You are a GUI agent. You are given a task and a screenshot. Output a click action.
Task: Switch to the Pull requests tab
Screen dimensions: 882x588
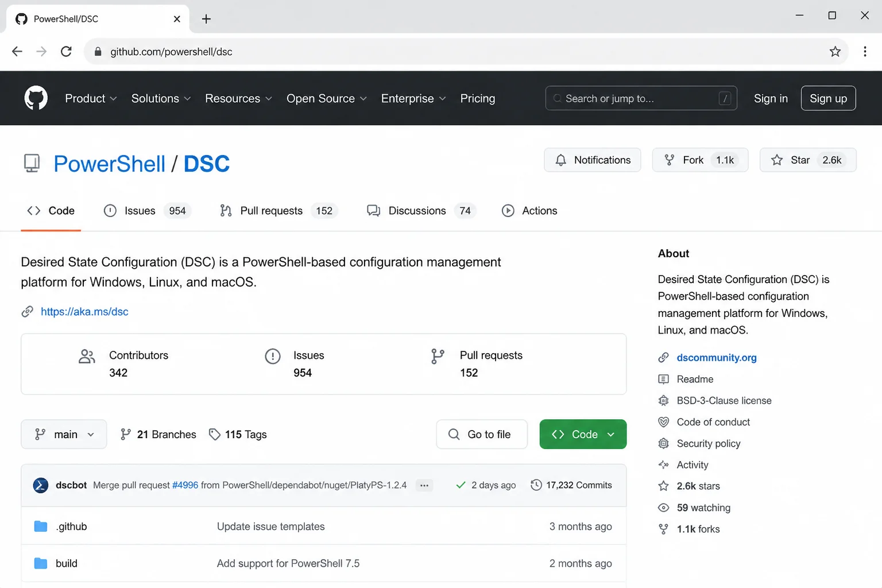[x=278, y=211]
